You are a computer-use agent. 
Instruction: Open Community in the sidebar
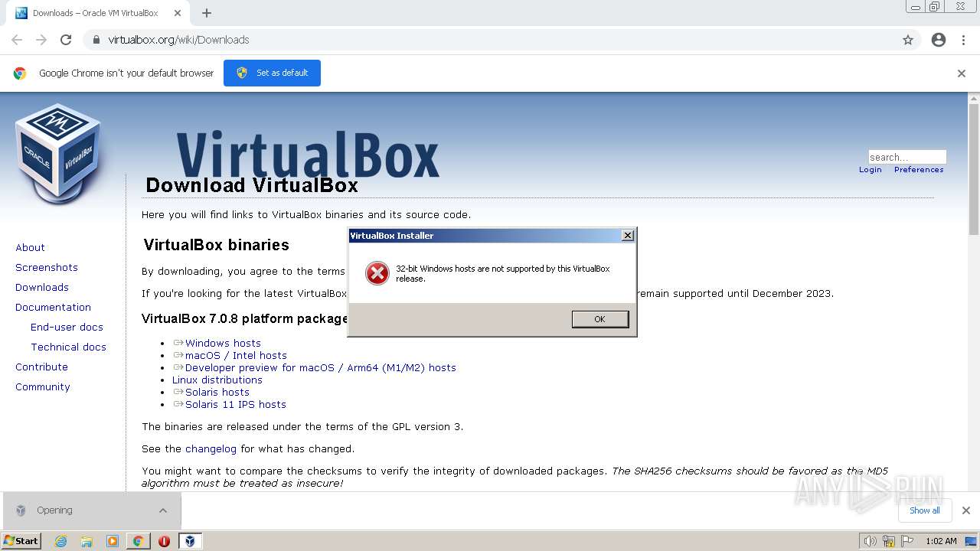point(43,386)
